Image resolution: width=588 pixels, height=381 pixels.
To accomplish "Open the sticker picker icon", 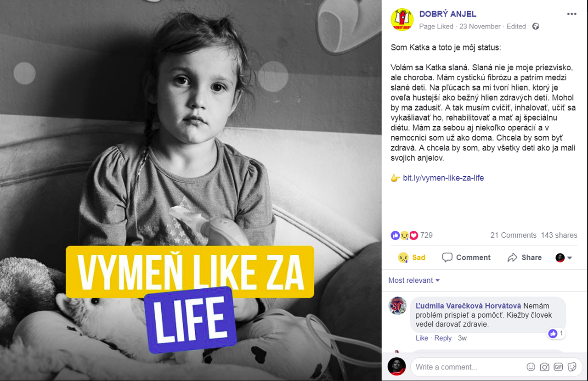I will tap(572, 367).
